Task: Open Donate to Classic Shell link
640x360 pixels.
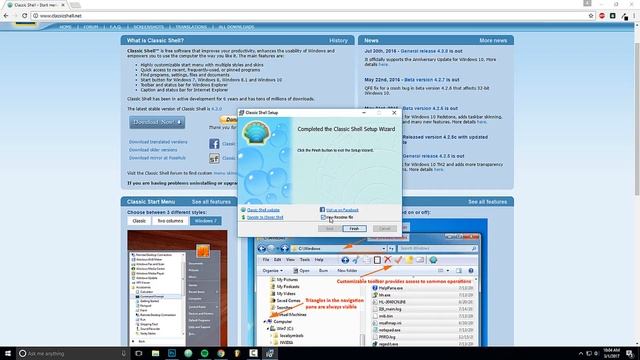Action: click(x=265, y=218)
